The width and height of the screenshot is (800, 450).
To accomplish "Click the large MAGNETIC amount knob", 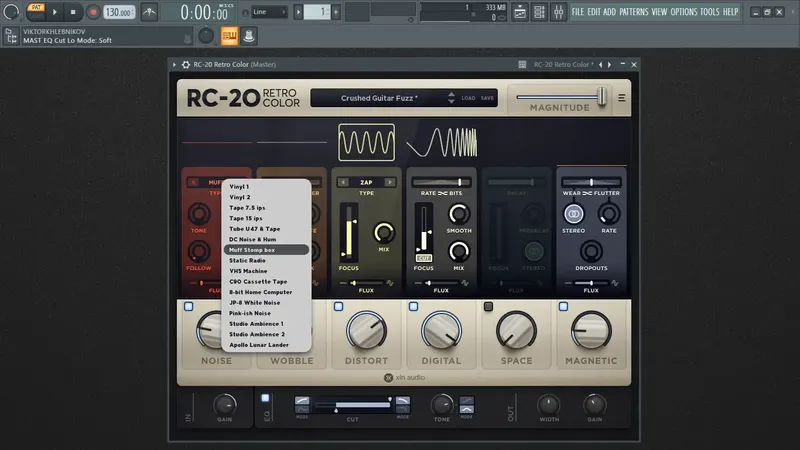I will pyautogui.click(x=591, y=331).
